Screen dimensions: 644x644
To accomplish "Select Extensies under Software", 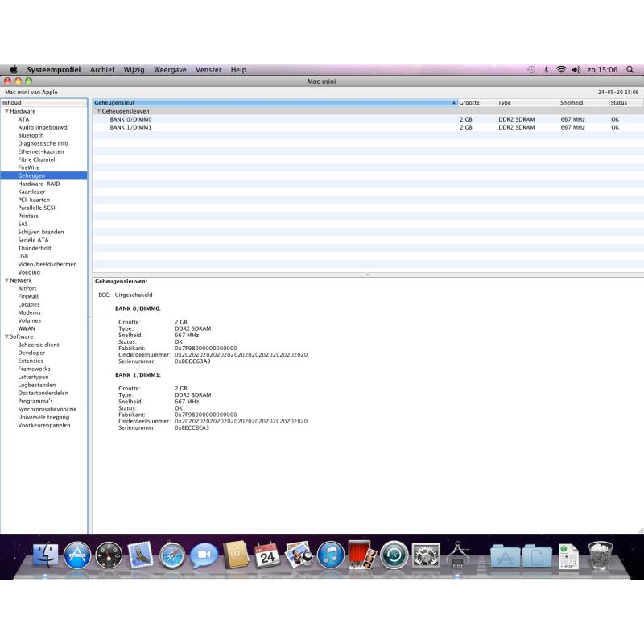I will pos(31,361).
